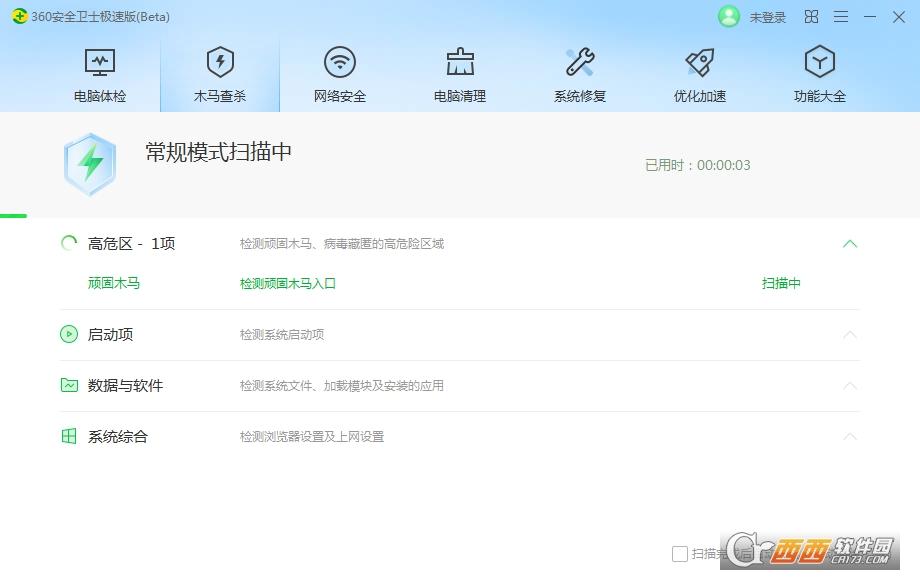Open the 网络安全 wifi icon
This screenshot has width=920, height=580.
340,62
